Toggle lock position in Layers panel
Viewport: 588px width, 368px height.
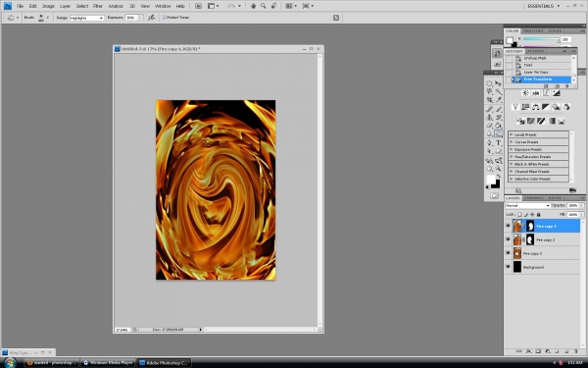[x=532, y=214]
